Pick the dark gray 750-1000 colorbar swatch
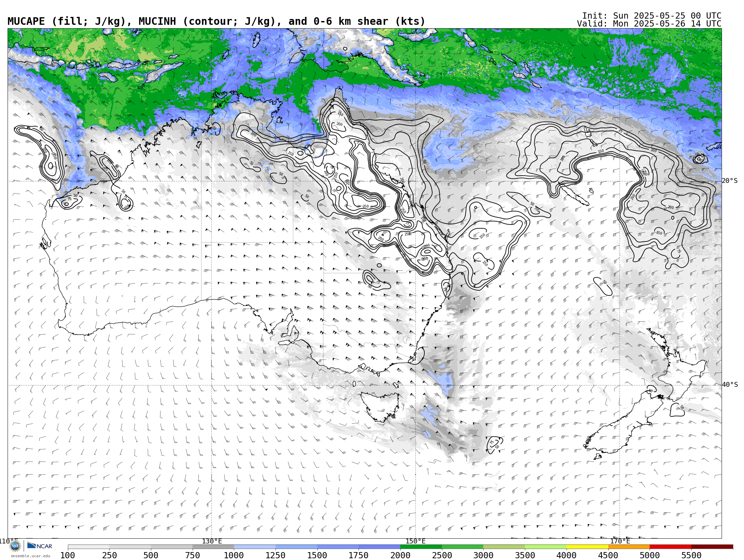744x560 pixels. [x=213, y=547]
